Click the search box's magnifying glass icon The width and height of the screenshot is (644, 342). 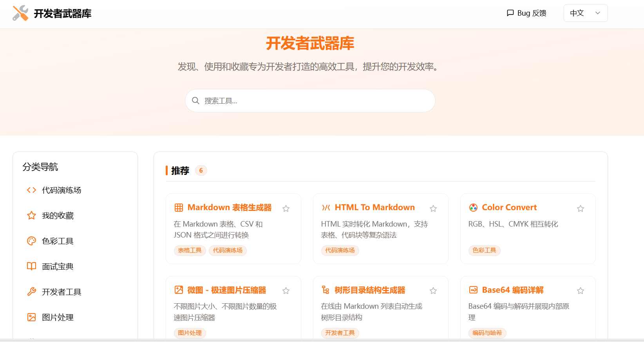pyautogui.click(x=195, y=101)
